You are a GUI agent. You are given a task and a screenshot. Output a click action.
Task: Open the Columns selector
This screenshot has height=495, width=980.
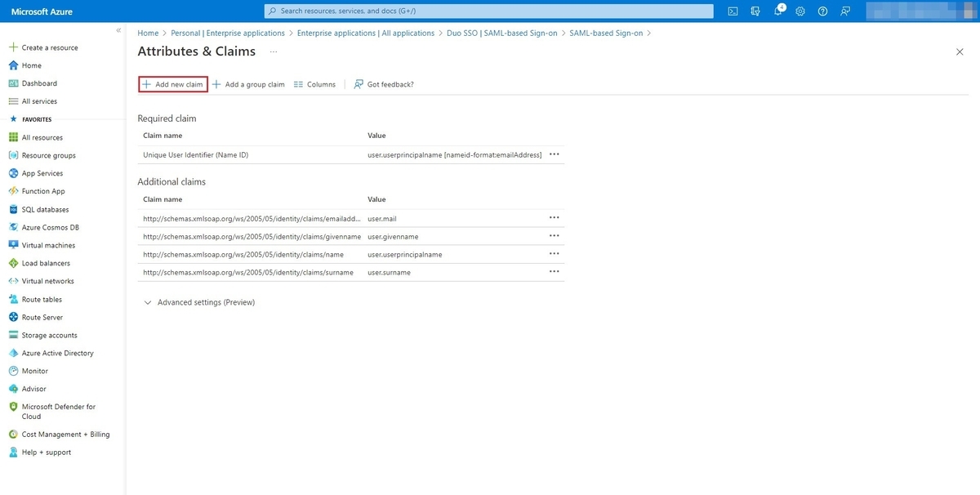(x=314, y=84)
